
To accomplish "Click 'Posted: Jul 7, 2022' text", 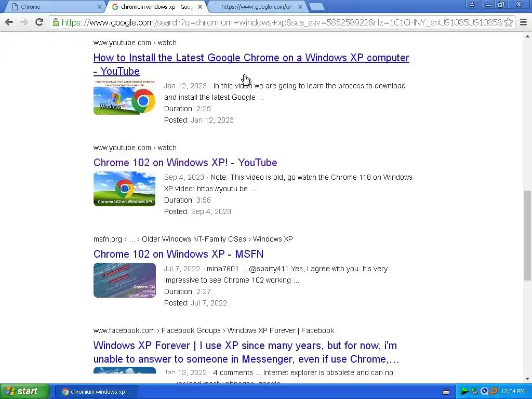I will [195, 303].
